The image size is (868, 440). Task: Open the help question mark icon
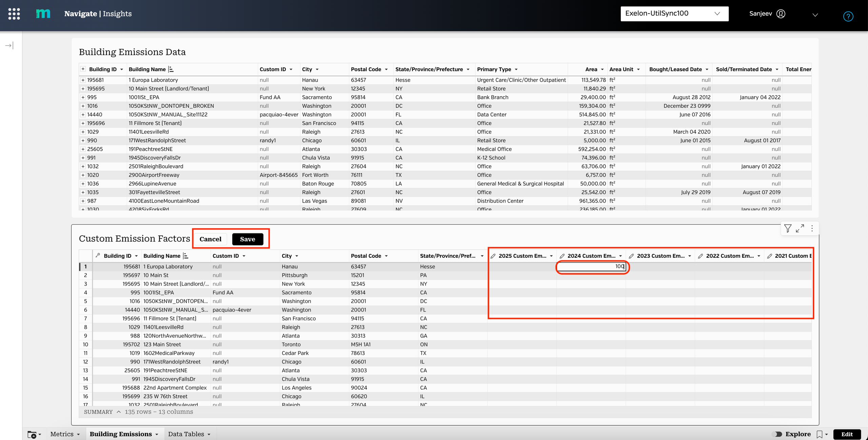848,16
